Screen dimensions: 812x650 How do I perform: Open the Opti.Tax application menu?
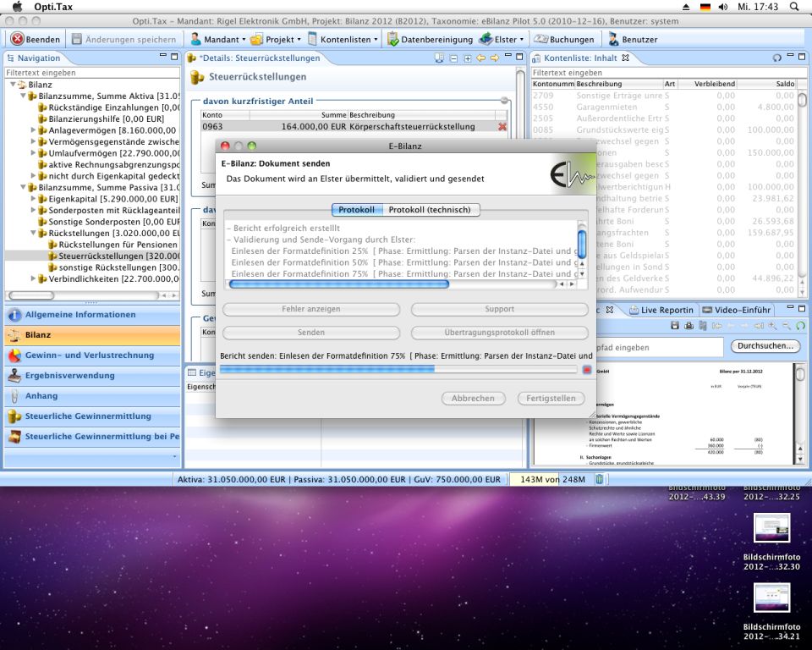coord(53,7)
